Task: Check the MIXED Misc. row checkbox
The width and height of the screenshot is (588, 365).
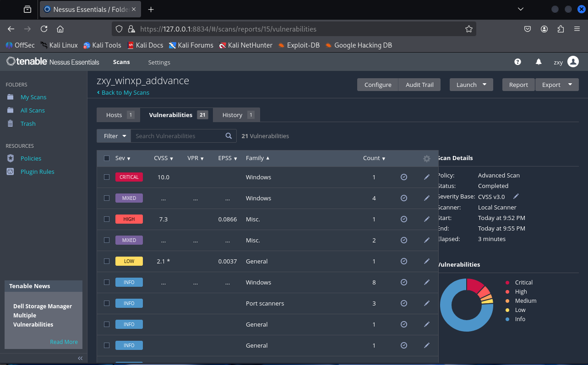Action: pyautogui.click(x=107, y=240)
